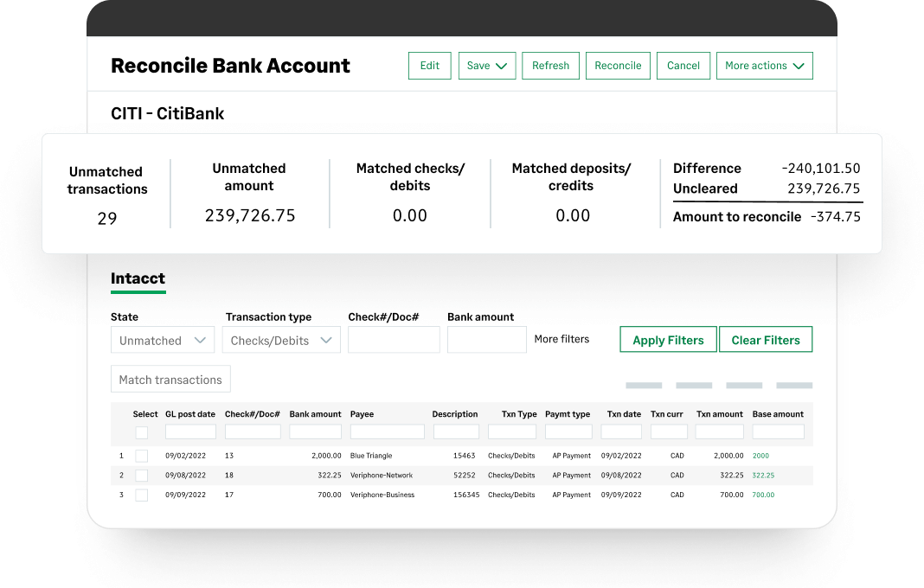Toggle the Select all header checkbox
Viewport: 924px width, 588px height.
141,433
